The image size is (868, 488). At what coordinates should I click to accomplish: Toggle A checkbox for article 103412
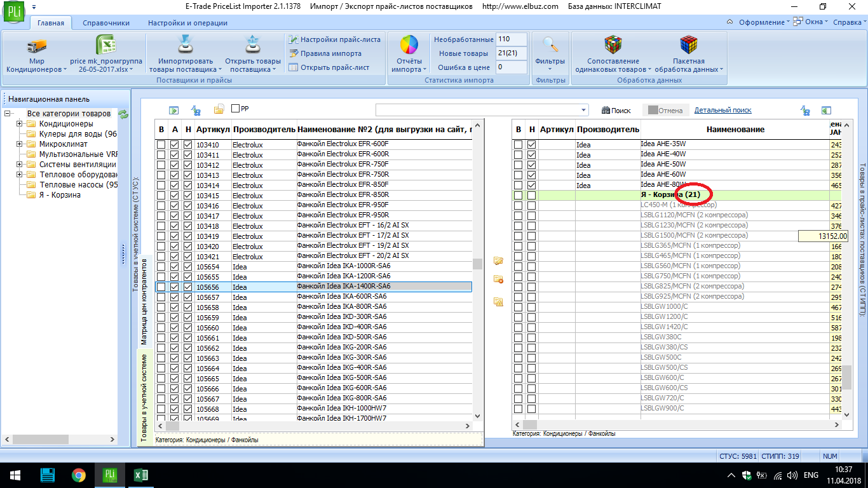[x=175, y=165]
